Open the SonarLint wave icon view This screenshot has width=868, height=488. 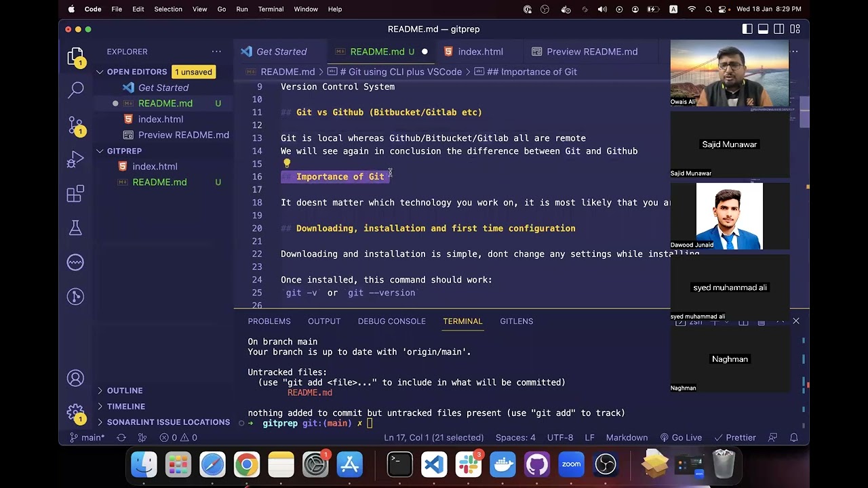pos(75,262)
